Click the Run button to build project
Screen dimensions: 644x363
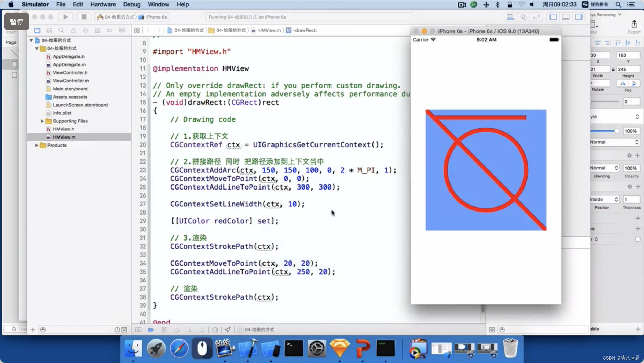click(x=65, y=17)
